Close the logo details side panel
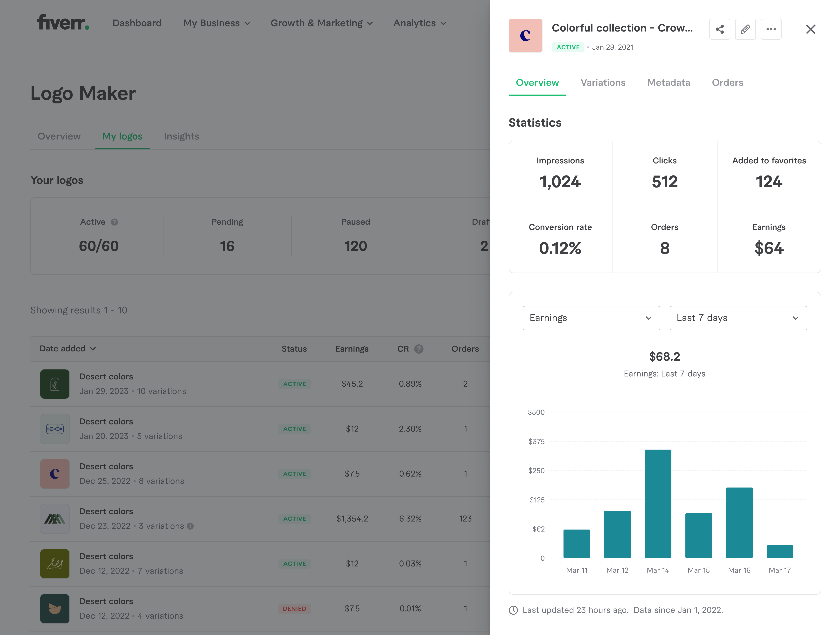This screenshot has width=840, height=635. click(810, 29)
